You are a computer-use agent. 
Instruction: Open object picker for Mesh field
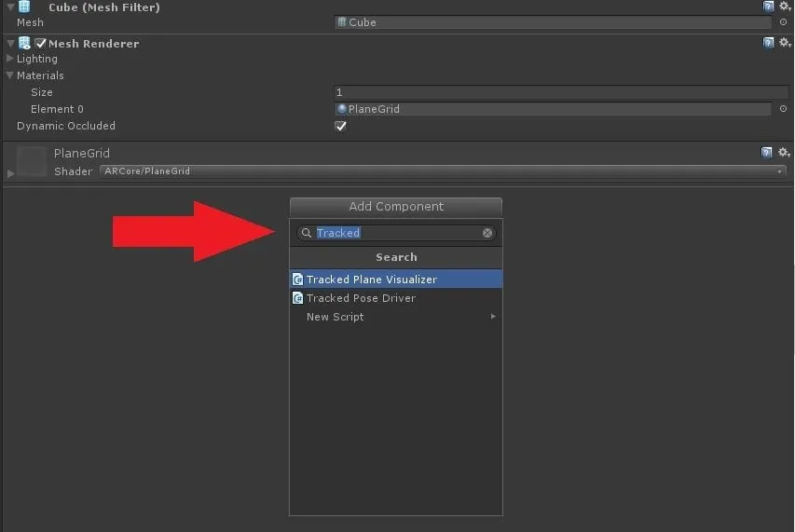click(783, 22)
